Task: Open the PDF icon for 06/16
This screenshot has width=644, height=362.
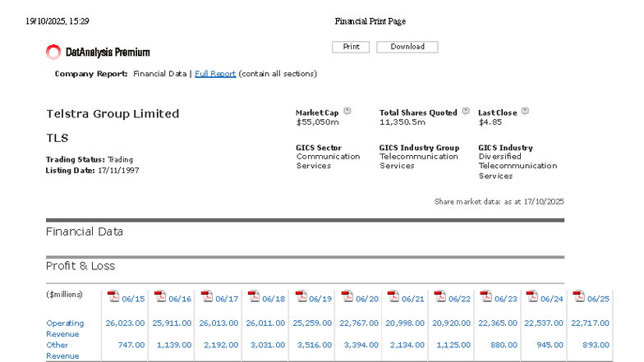Action: click(x=159, y=296)
